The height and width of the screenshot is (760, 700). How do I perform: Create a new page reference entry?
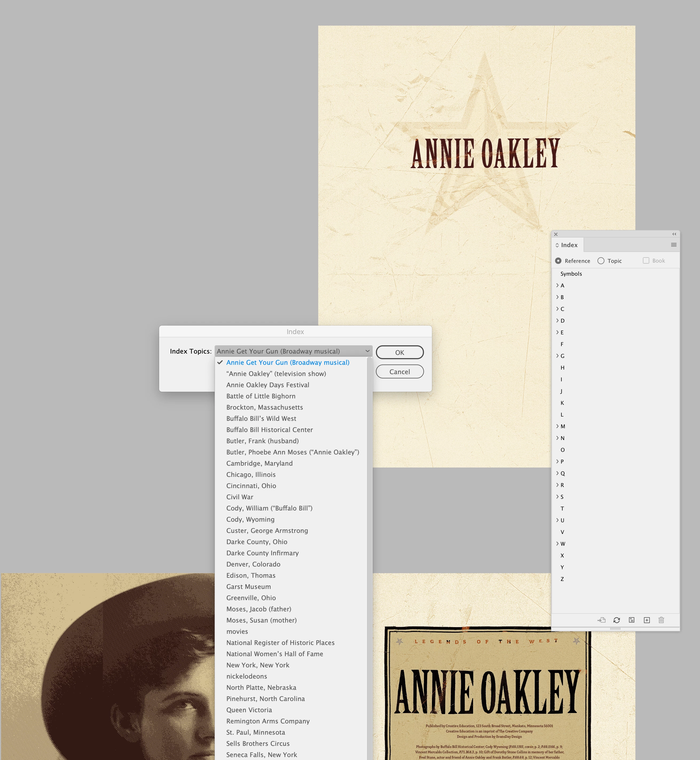[647, 620]
